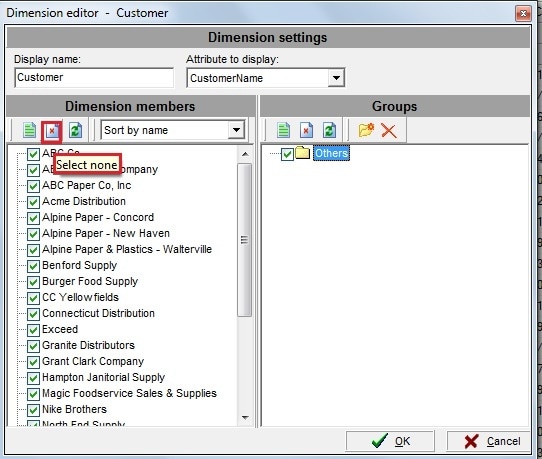Screen dimensions: 542x459
Task: Delete group red X icon
Action: point(389,131)
